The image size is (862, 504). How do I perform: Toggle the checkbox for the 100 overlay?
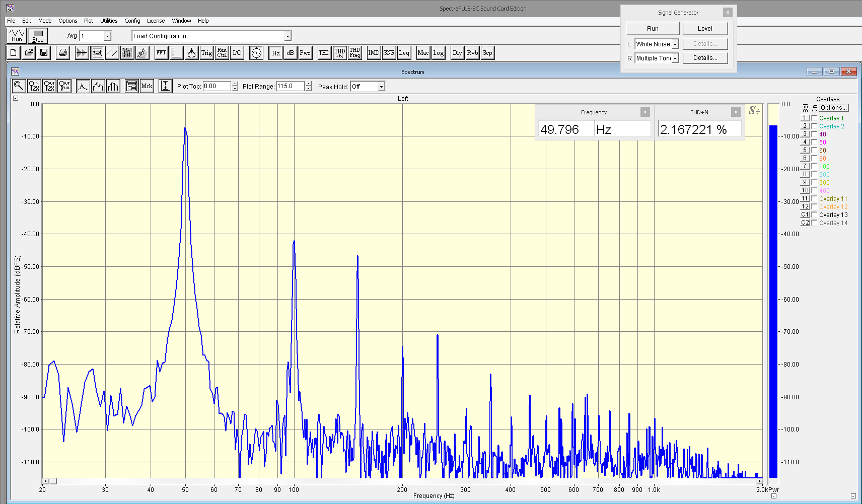pyautogui.click(x=814, y=167)
